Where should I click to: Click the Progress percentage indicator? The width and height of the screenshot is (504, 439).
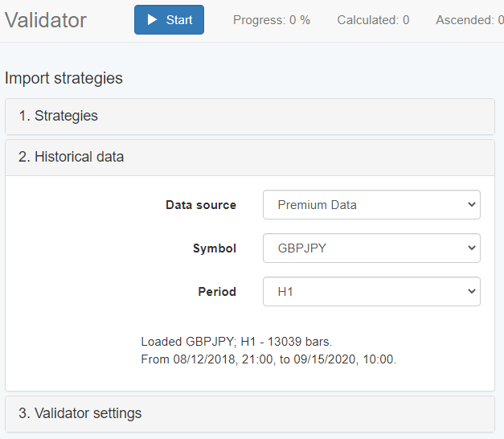point(271,20)
